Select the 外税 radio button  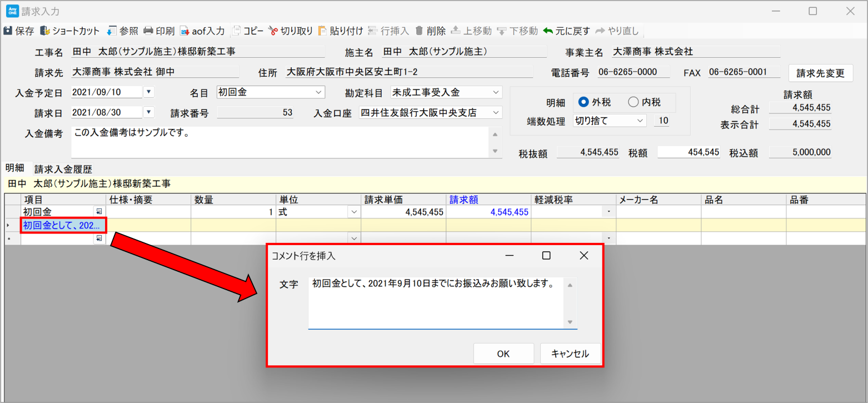coord(583,102)
